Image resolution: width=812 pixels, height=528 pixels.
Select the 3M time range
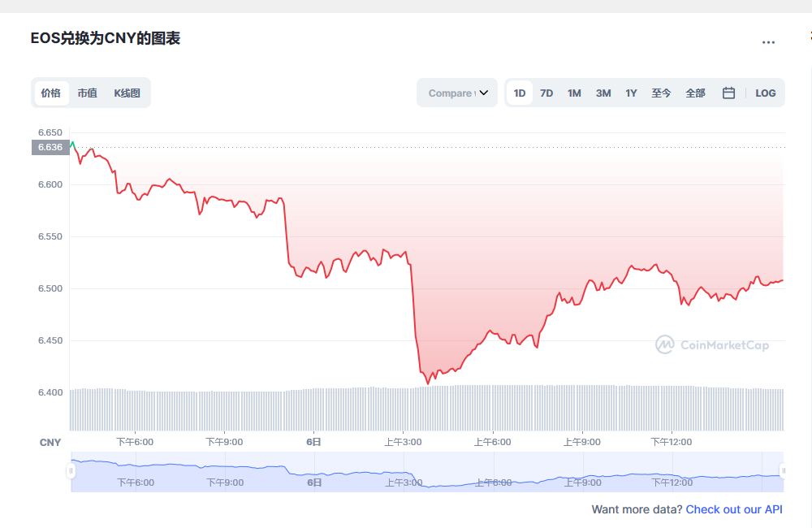tap(603, 93)
